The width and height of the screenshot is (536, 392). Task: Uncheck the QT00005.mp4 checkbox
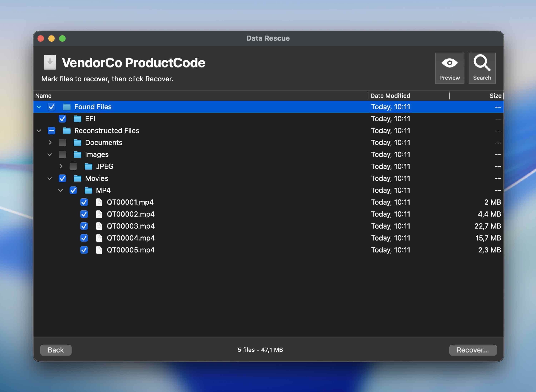[x=84, y=250]
